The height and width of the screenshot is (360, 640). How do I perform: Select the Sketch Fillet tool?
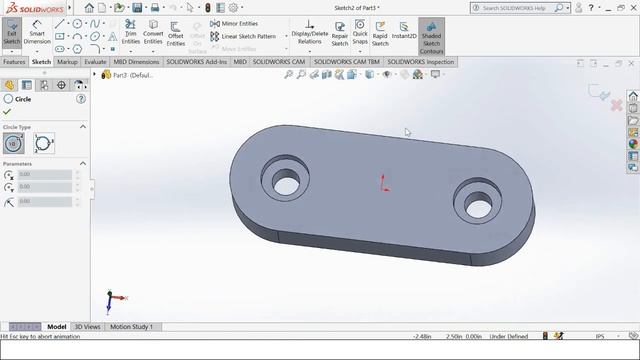tap(95, 49)
